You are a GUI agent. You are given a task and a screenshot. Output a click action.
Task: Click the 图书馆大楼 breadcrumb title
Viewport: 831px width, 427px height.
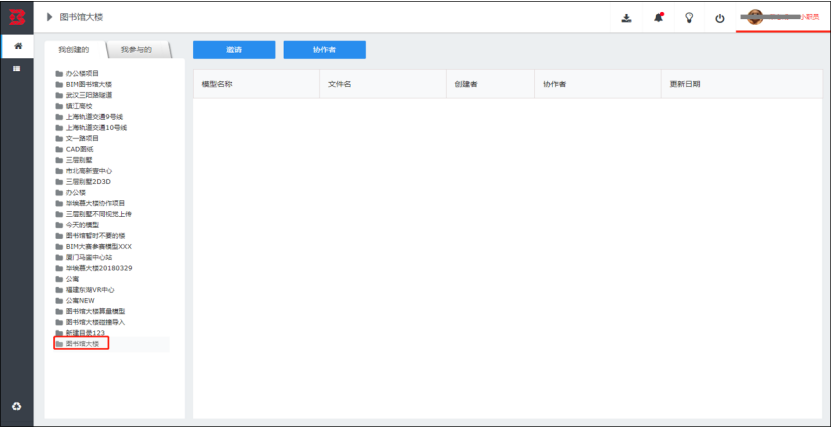point(81,17)
